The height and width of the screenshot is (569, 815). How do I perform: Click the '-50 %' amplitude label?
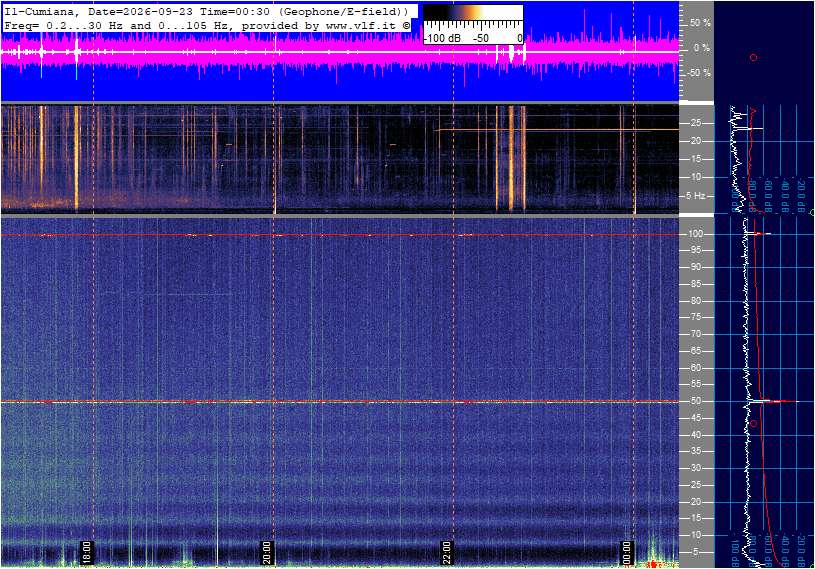click(x=698, y=73)
